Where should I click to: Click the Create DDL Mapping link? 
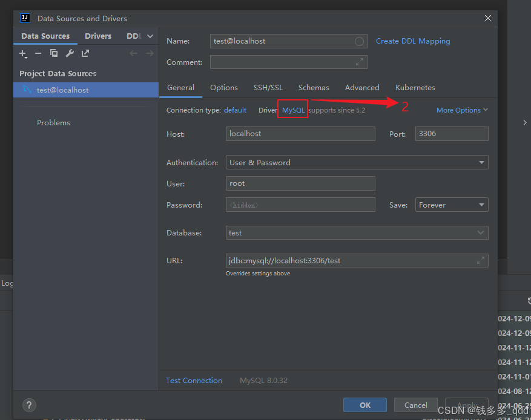coord(413,41)
